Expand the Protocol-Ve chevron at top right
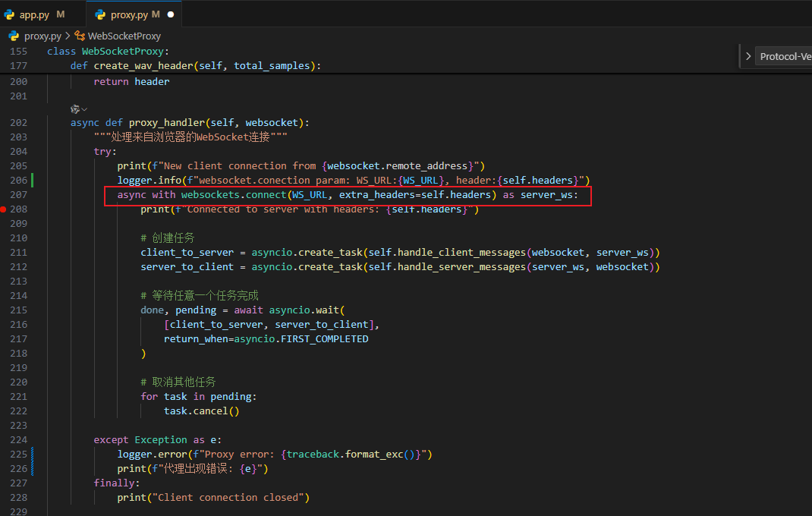This screenshot has height=516, width=812. pyautogui.click(x=748, y=55)
